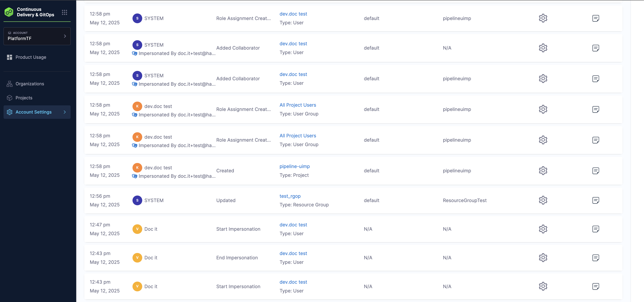
Task: Open the module switcher grid icon
Action: click(x=64, y=12)
